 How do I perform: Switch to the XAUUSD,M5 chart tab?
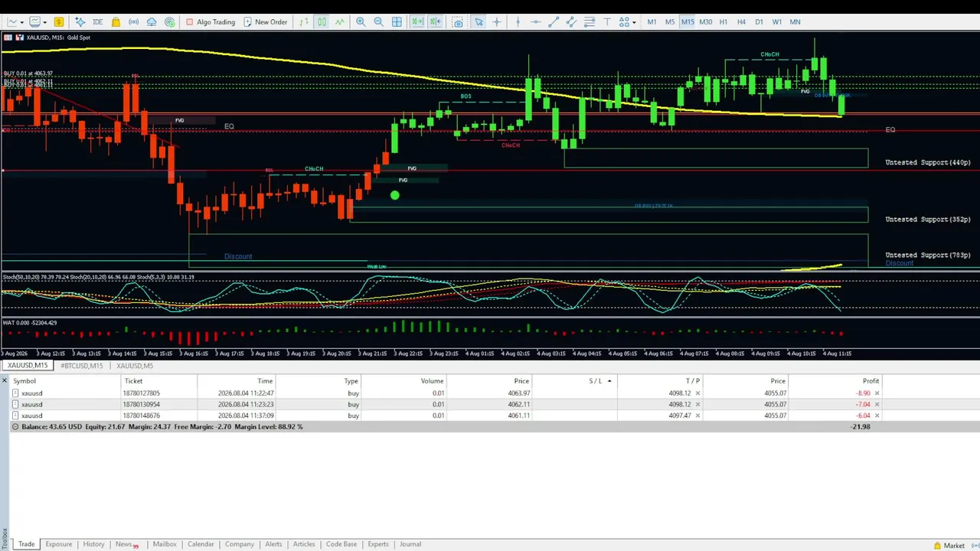click(x=135, y=366)
